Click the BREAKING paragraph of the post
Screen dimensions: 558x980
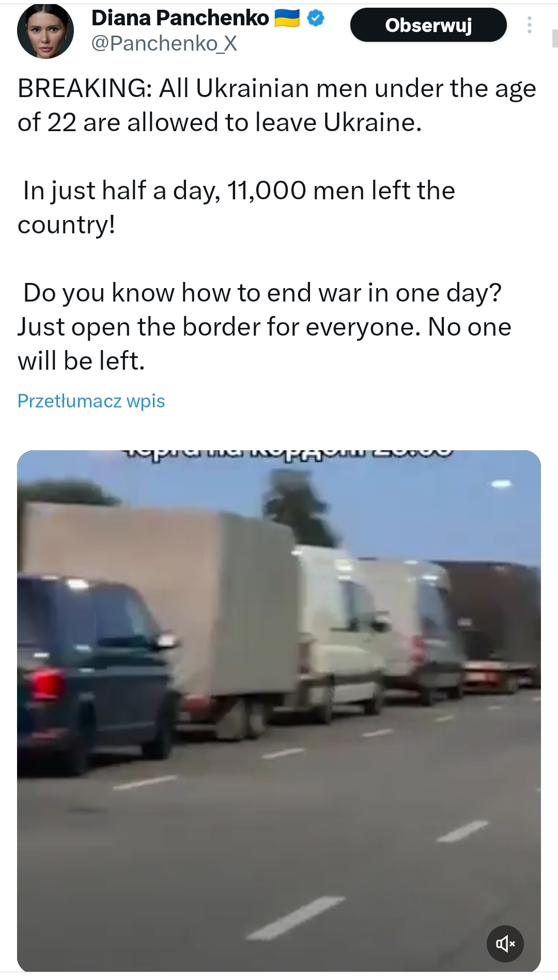tap(277, 105)
